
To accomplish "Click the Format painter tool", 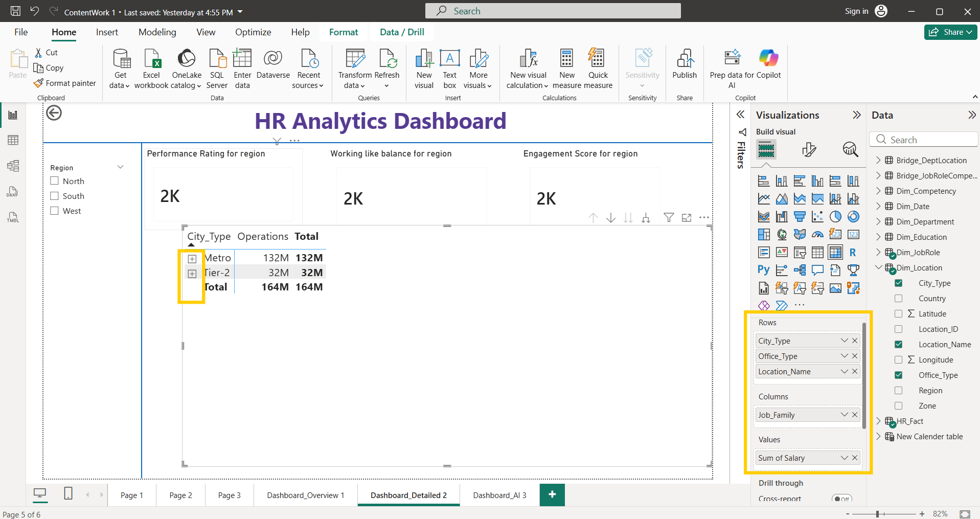I will 64,83.
